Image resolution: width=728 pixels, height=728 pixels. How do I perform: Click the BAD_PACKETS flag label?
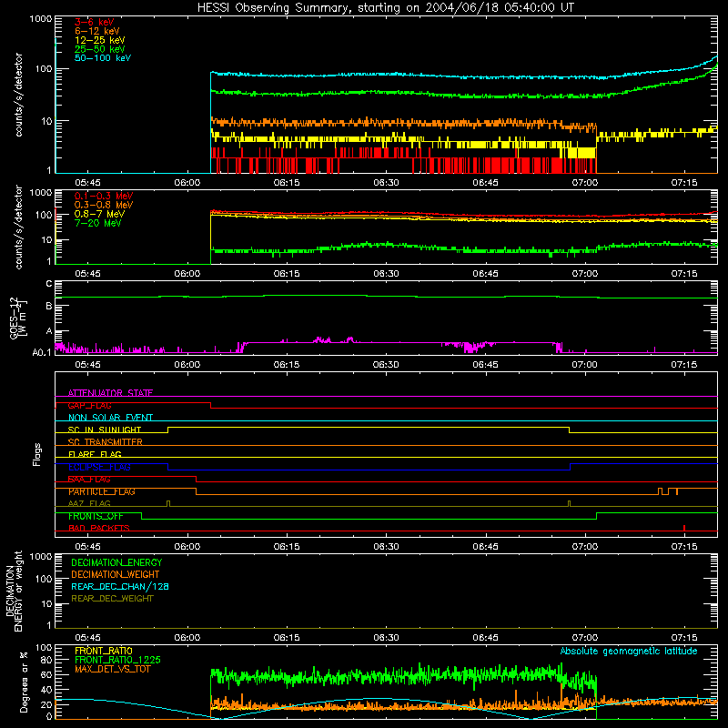[99, 528]
